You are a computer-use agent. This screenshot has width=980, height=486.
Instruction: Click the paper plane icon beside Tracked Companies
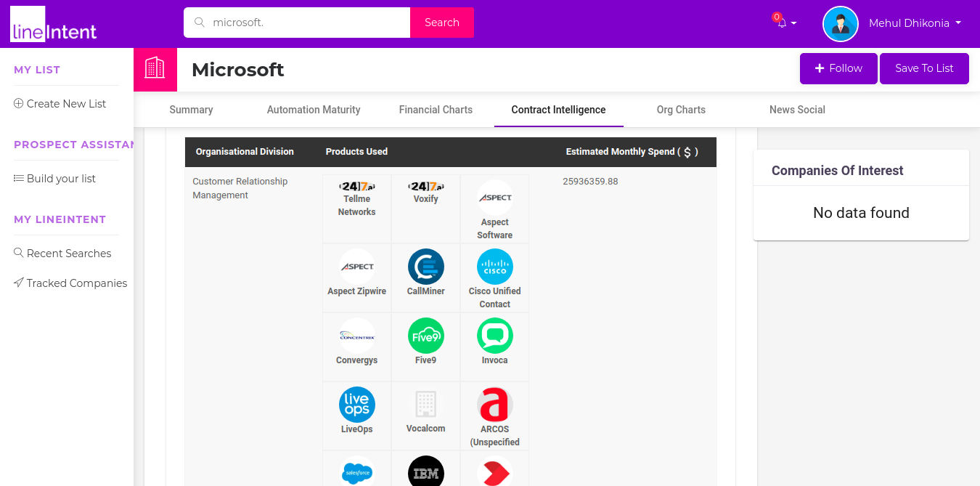[x=19, y=283]
